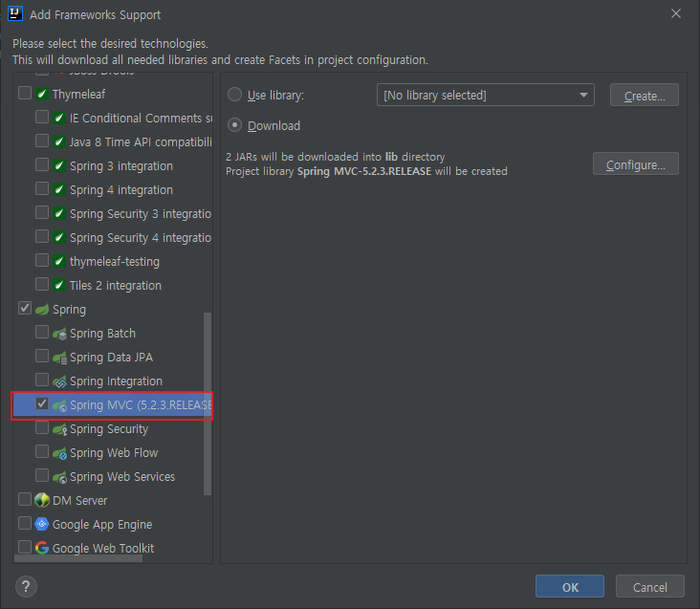Open help with the question mark button
This screenshot has height=609, width=700.
point(26,586)
